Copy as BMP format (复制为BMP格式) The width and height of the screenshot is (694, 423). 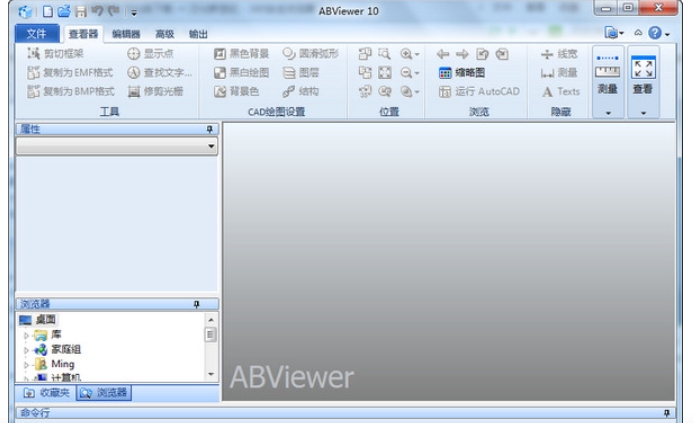[71, 91]
